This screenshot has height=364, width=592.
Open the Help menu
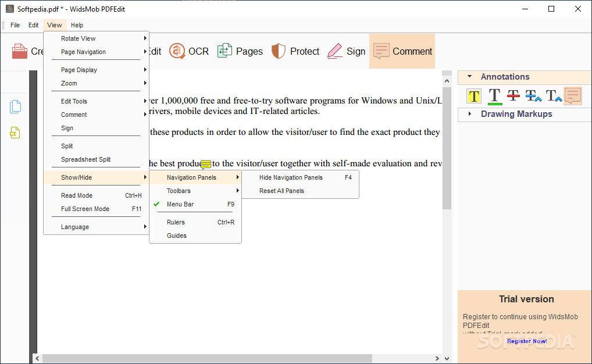tap(77, 25)
